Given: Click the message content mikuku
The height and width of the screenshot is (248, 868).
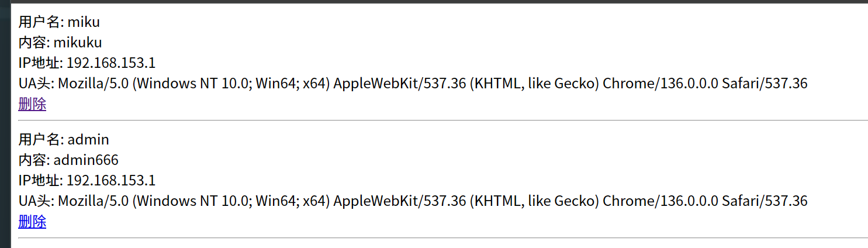Looking at the screenshot, I should 78,43.
